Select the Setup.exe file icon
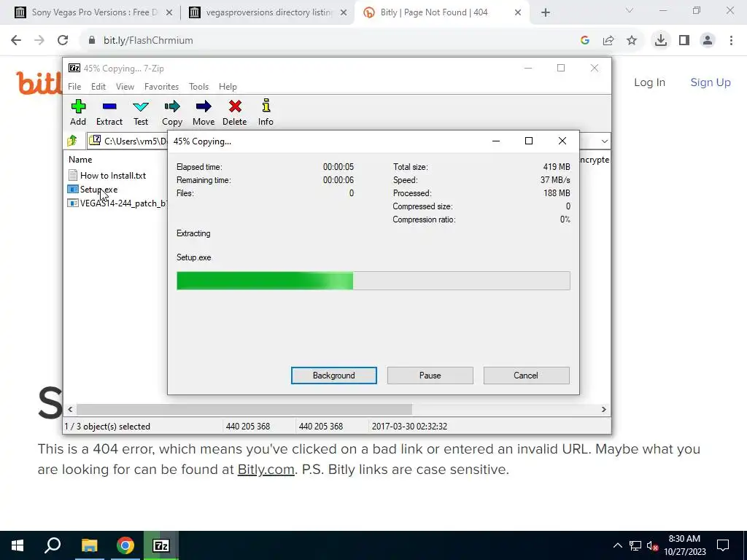747x560 pixels. [x=73, y=189]
